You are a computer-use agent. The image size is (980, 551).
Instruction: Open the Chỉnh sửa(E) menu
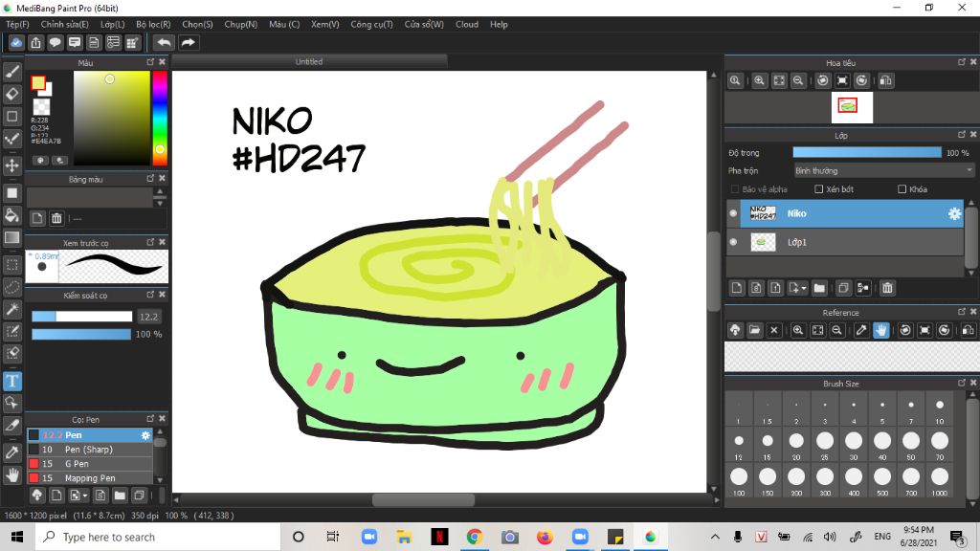pyautogui.click(x=64, y=24)
